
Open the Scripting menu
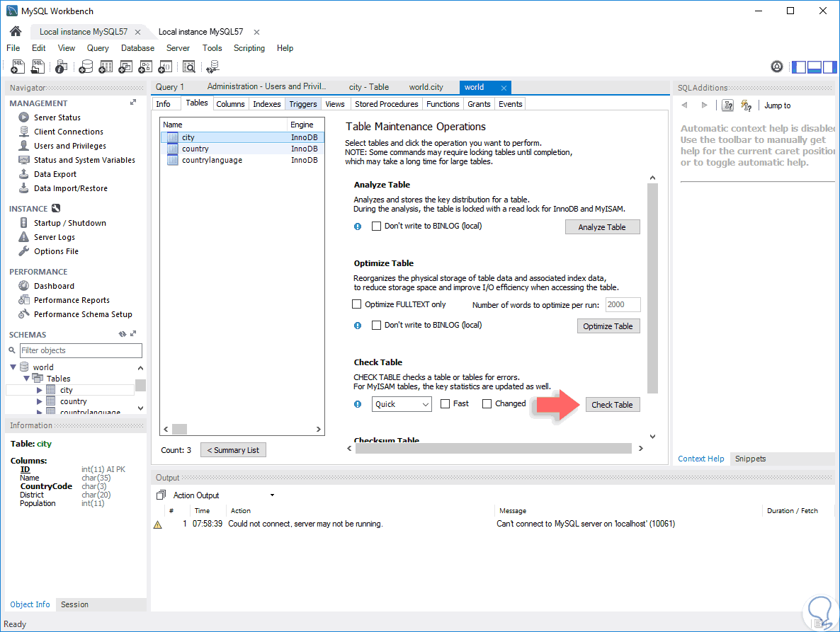click(x=249, y=48)
